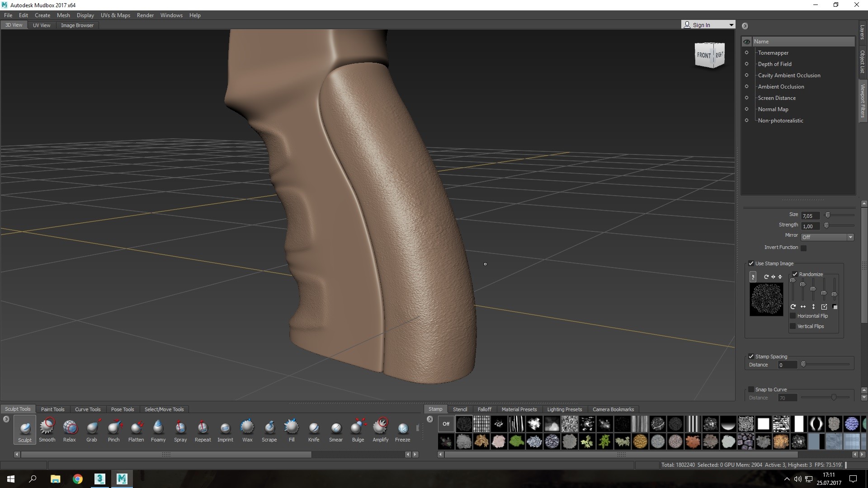This screenshot has width=868, height=488.
Task: Click the Off stamp button
Action: (x=446, y=424)
